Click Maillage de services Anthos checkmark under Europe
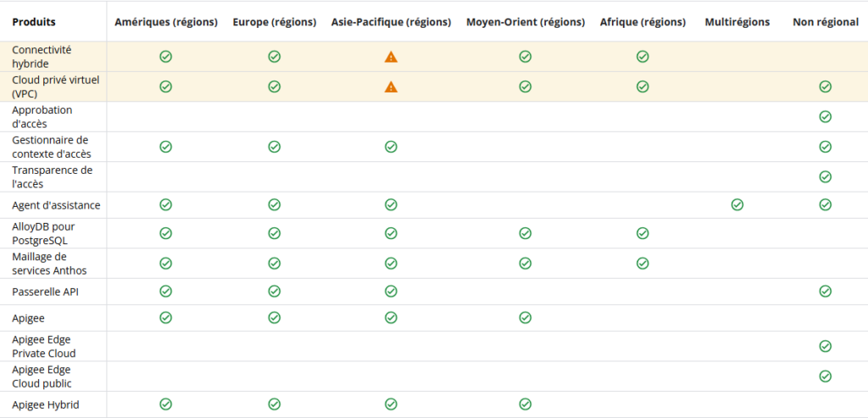This screenshot has width=868, height=418. point(274,263)
